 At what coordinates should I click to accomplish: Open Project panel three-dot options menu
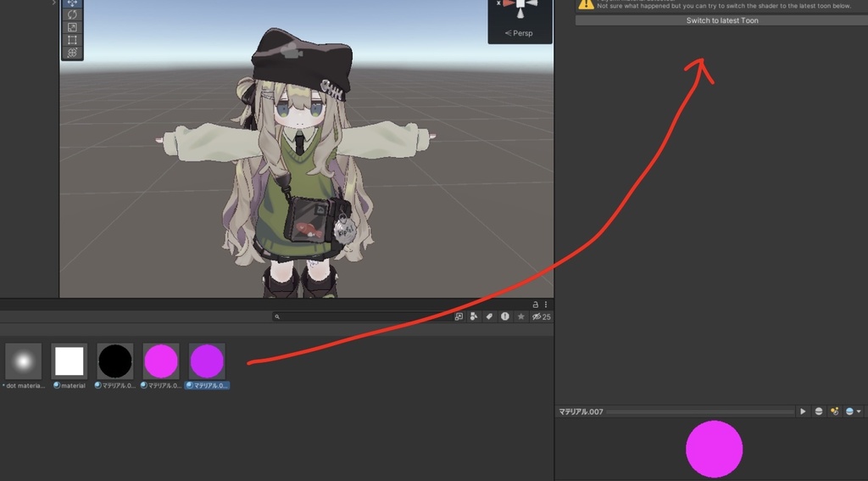pos(546,305)
